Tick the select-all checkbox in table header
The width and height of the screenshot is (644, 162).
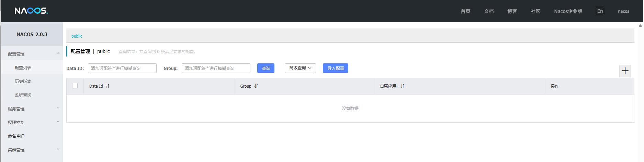point(75,86)
